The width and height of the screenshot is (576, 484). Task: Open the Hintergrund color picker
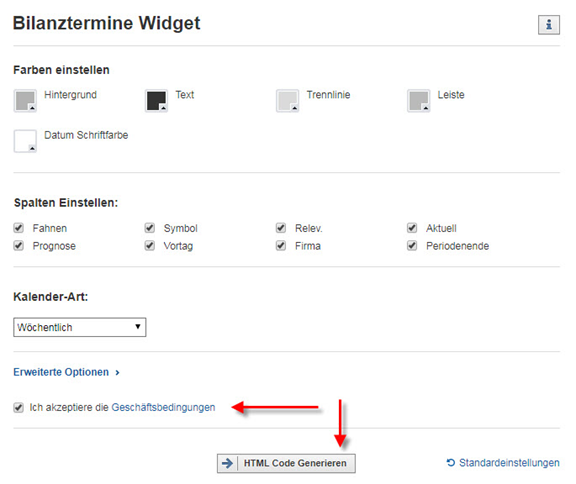(25, 100)
